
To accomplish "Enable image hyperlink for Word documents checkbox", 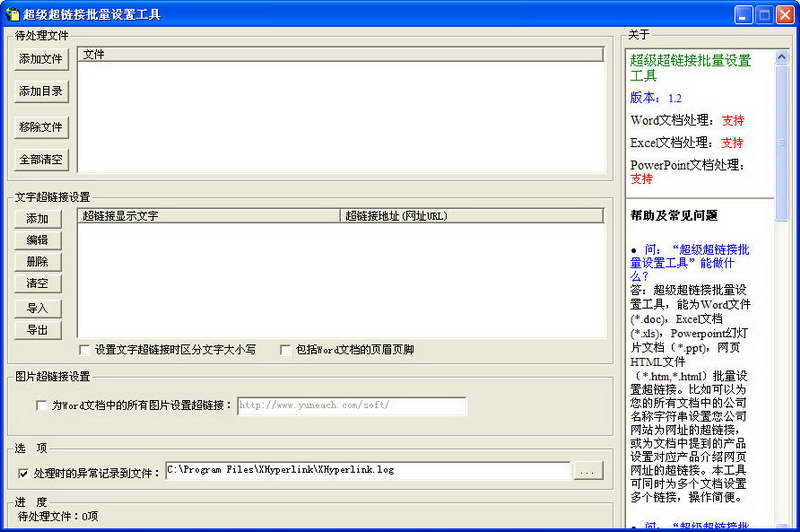I will (x=42, y=406).
